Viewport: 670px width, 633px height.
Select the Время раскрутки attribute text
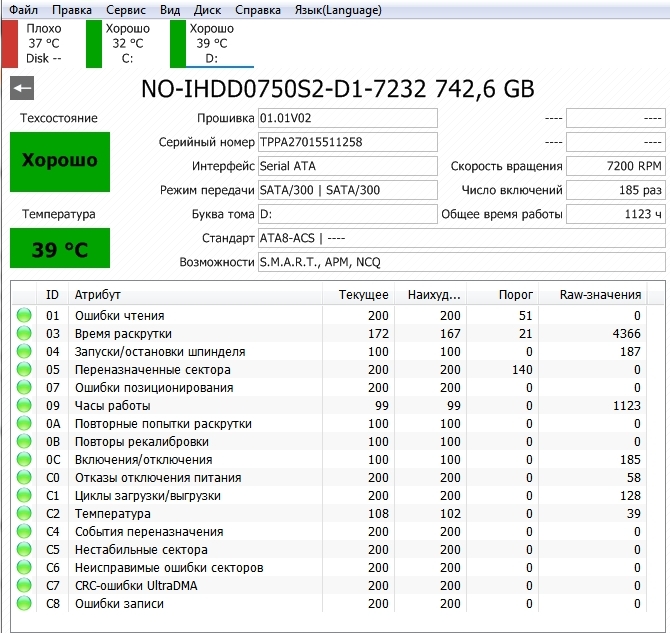123,333
